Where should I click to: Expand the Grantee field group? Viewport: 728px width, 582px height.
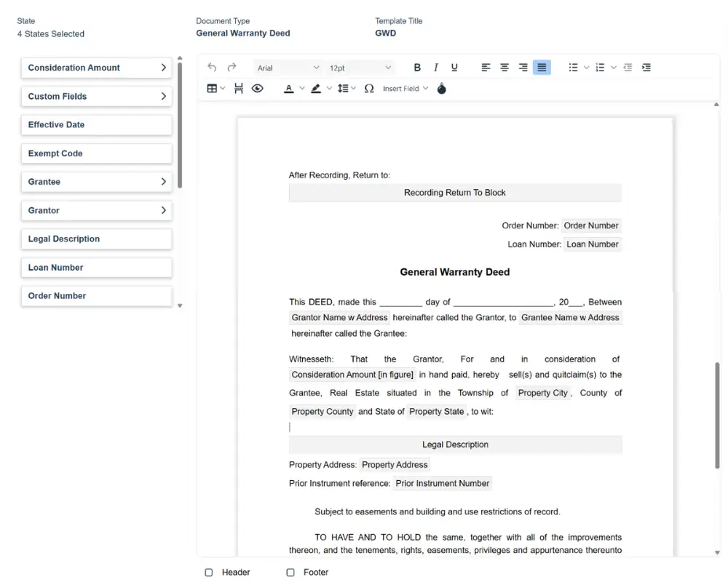point(97,181)
